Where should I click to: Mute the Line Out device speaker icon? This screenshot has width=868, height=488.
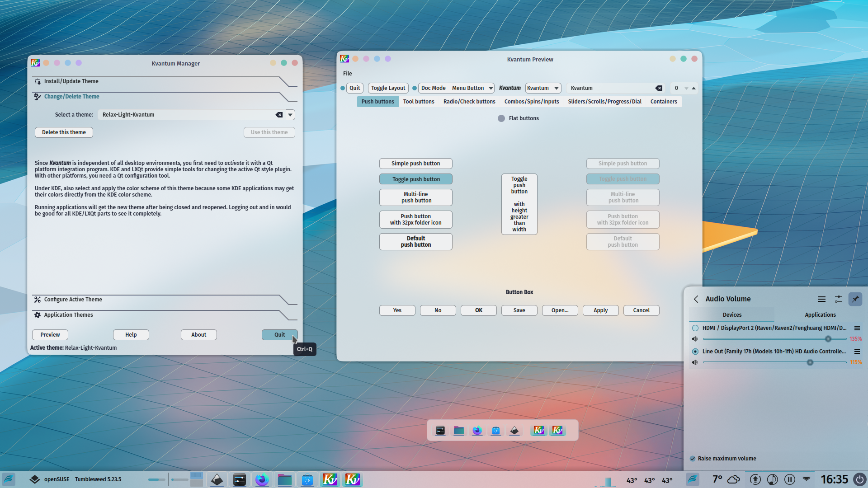click(695, 362)
